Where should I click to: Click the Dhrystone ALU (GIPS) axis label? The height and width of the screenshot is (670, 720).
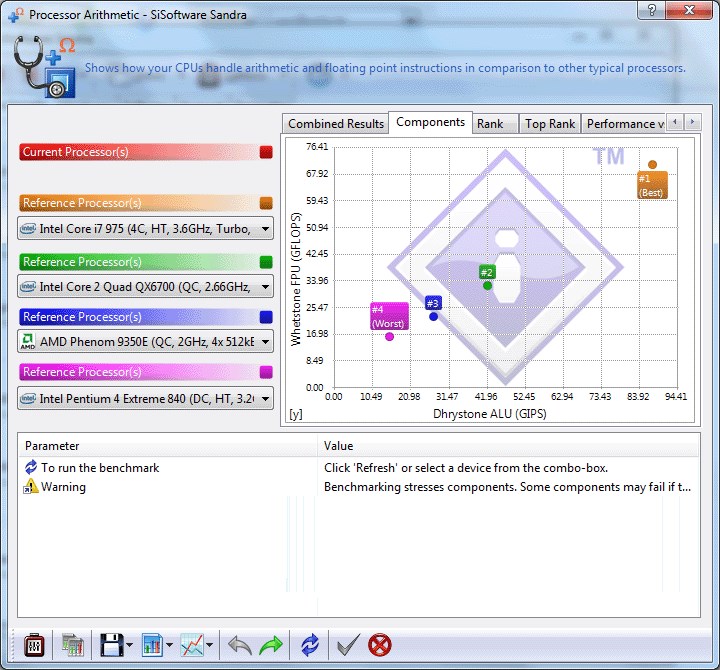click(489, 414)
